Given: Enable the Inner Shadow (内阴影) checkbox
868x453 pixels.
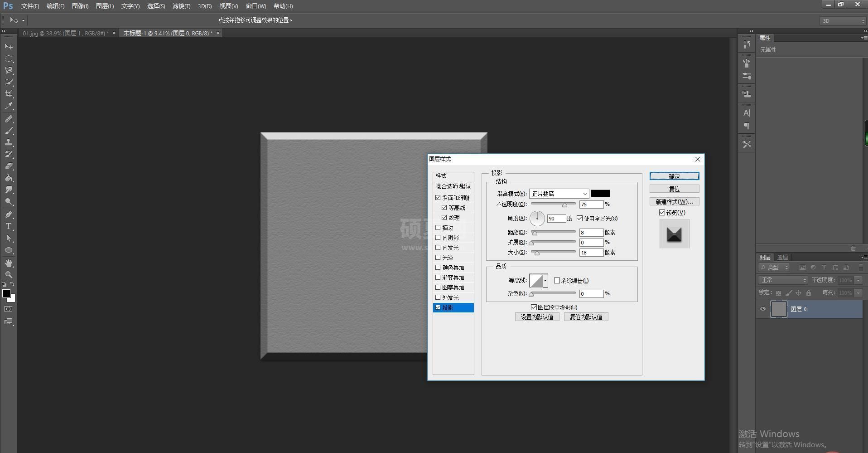Looking at the screenshot, I should pos(438,238).
